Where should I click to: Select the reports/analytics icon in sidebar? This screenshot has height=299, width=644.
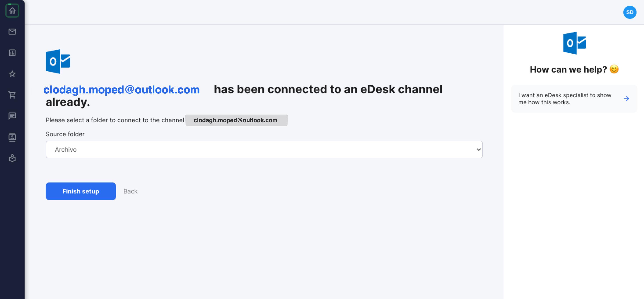point(12,53)
